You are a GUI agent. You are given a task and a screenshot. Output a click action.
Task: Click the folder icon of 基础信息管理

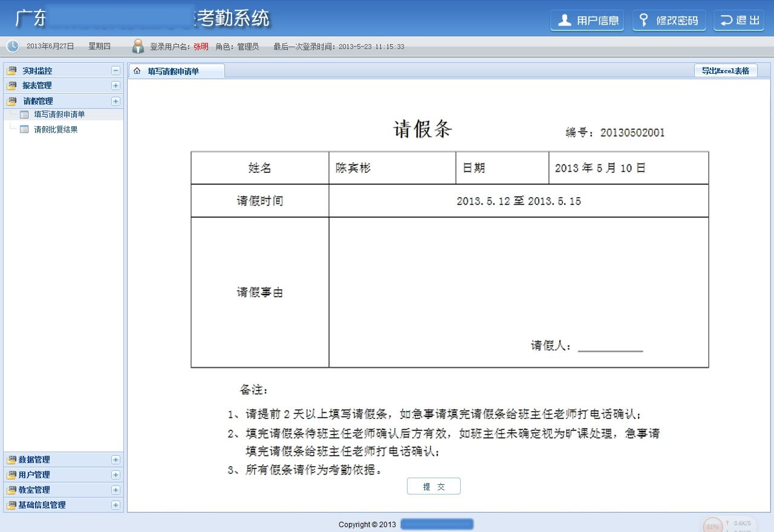point(11,505)
